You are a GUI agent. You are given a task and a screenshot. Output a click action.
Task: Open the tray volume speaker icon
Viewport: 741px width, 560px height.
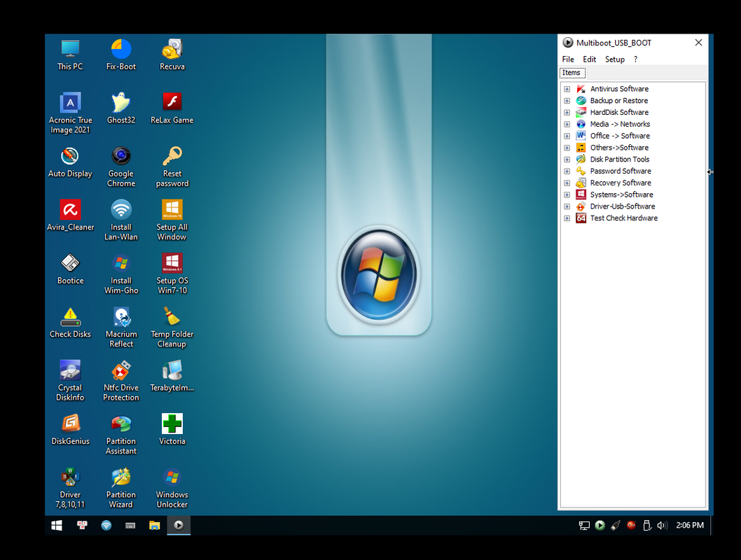coord(662,525)
